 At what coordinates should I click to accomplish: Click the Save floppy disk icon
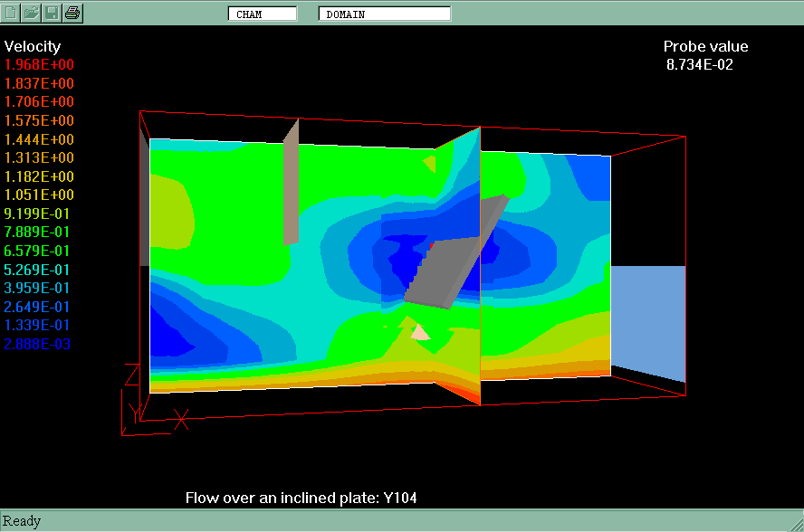pos(53,13)
